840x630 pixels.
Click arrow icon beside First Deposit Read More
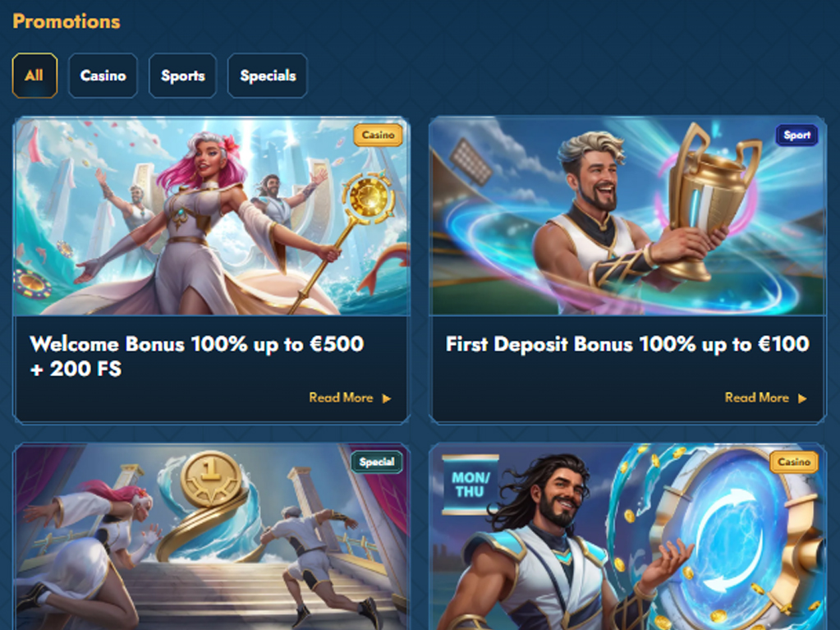click(x=802, y=398)
